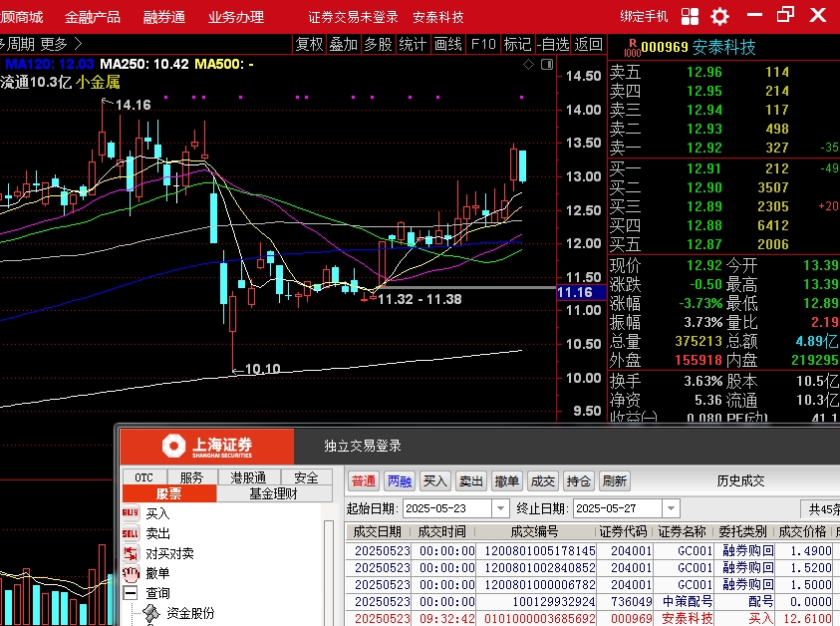Open F10 company info
The image size is (840, 626).
click(483, 44)
